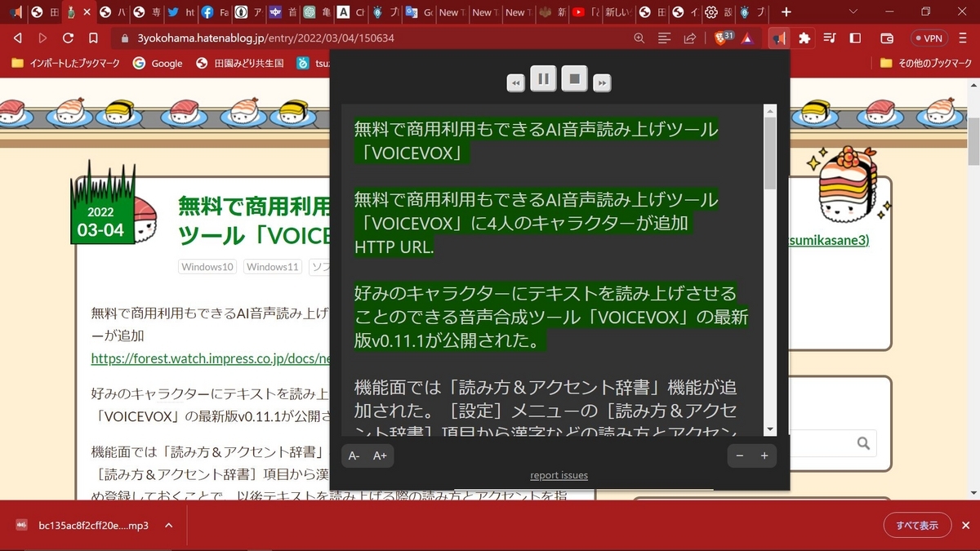Open Brave Rewards triangle icon
The image size is (980, 551).
tap(746, 38)
